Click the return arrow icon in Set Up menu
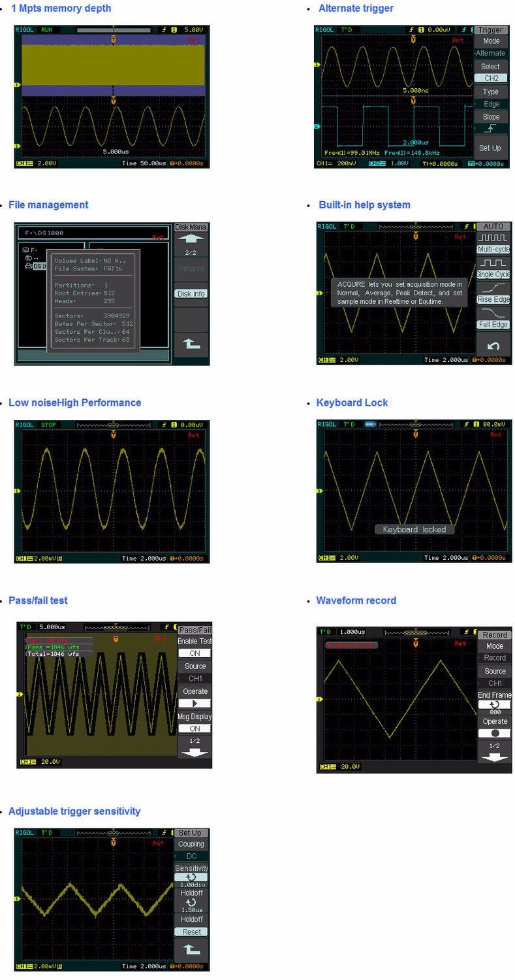This screenshot has width=515, height=980. tap(191, 949)
